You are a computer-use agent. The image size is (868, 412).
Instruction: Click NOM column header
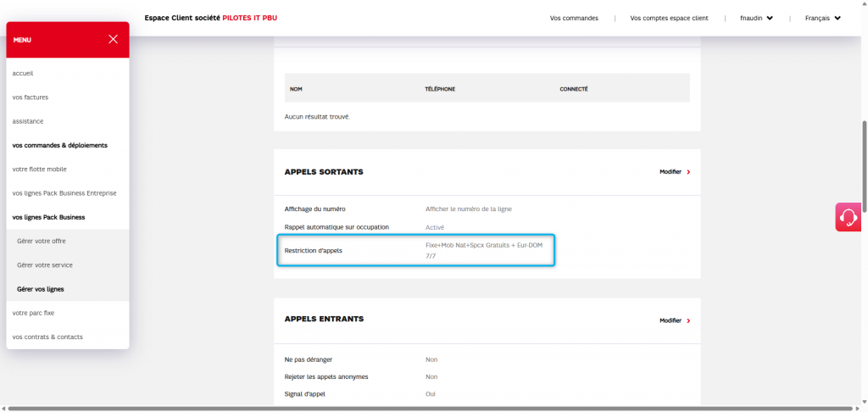296,89
